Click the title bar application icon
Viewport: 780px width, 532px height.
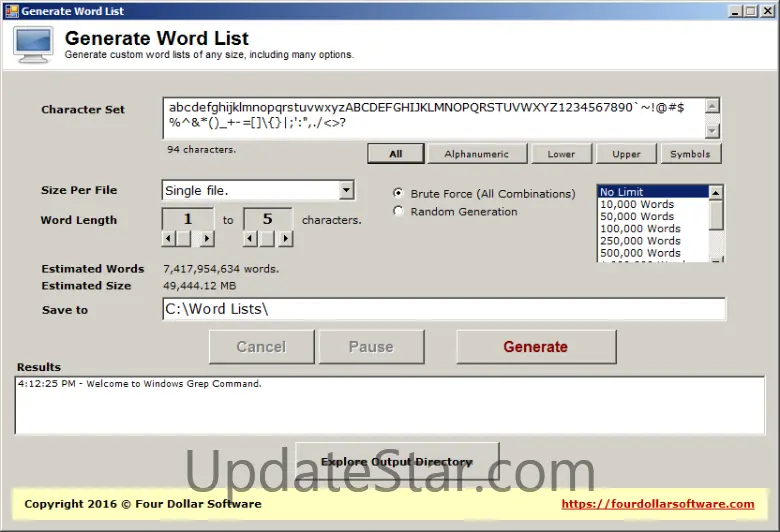tap(12, 11)
